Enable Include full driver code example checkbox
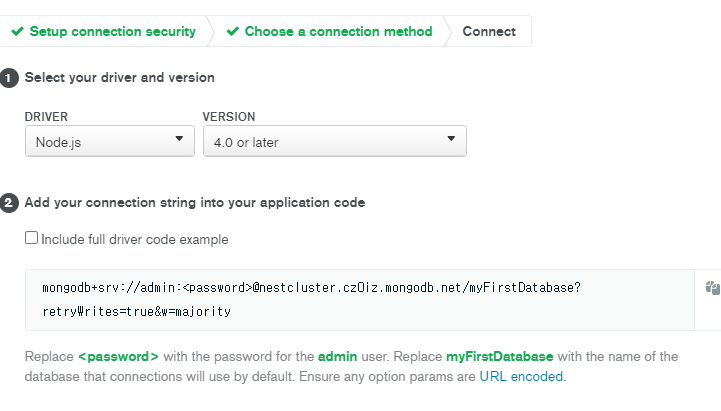 32,239
